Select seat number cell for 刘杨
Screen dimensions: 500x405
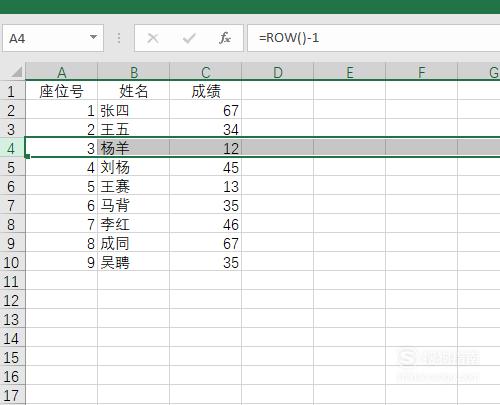[x=62, y=167]
